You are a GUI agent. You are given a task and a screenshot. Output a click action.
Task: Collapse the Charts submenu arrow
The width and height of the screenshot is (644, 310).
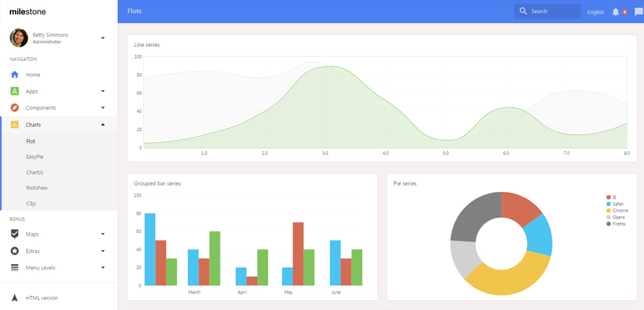(103, 124)
